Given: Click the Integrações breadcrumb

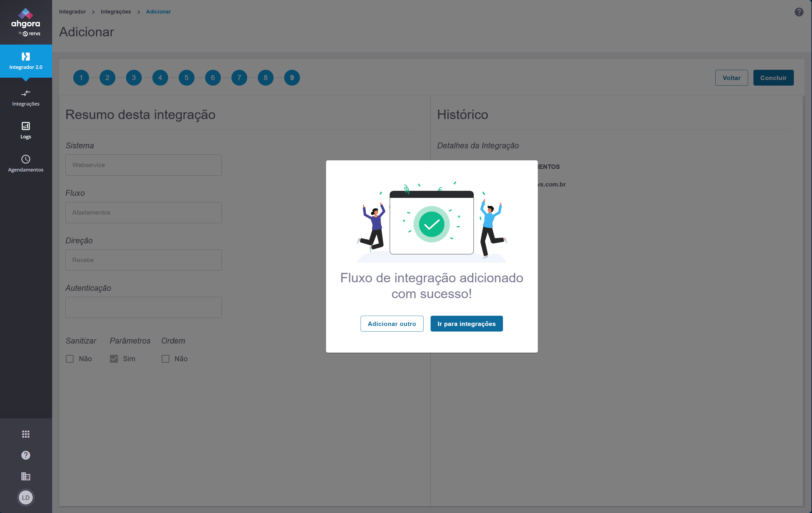Looking at the screenshot, I should point(116,12).
